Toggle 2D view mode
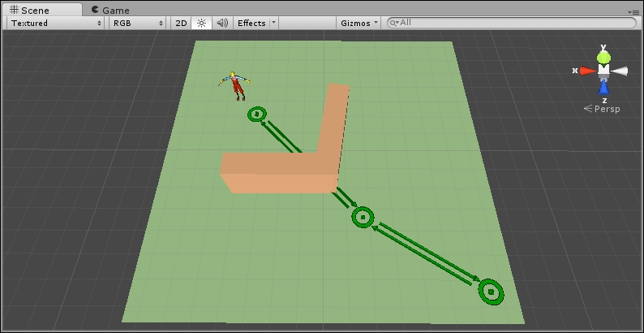This screenshot has height=333, width=644. (182, 23)
